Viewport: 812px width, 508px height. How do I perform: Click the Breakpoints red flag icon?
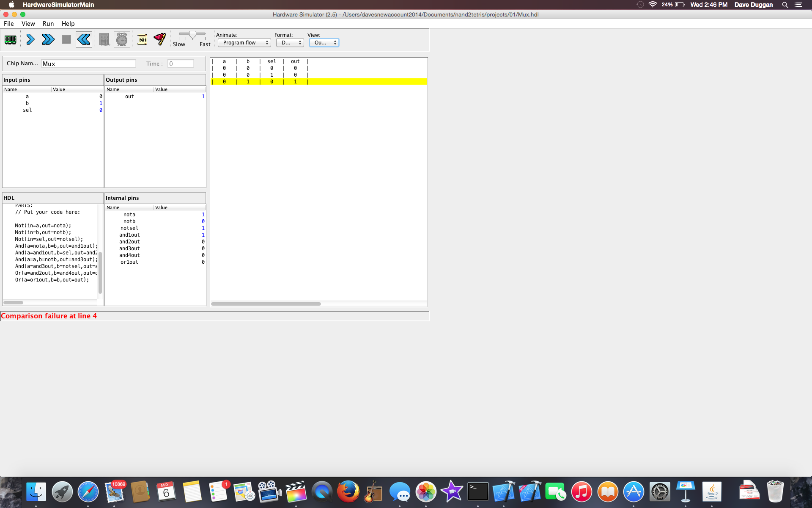tap(160, 39)
